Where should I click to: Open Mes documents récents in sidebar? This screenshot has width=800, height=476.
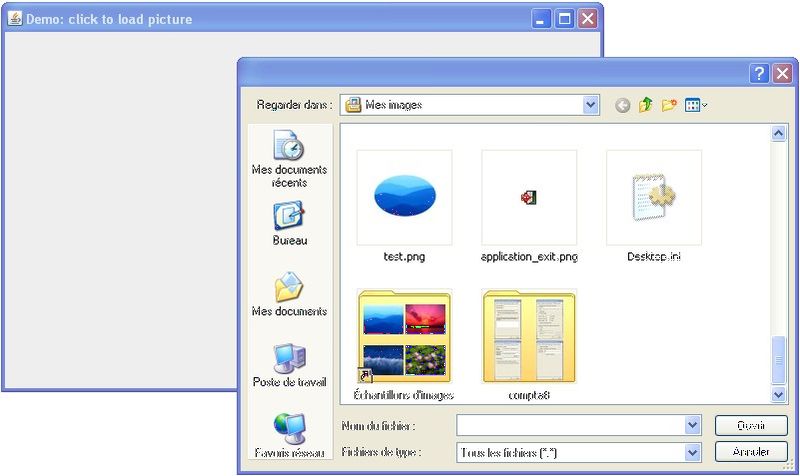click(x=289, y=159)
